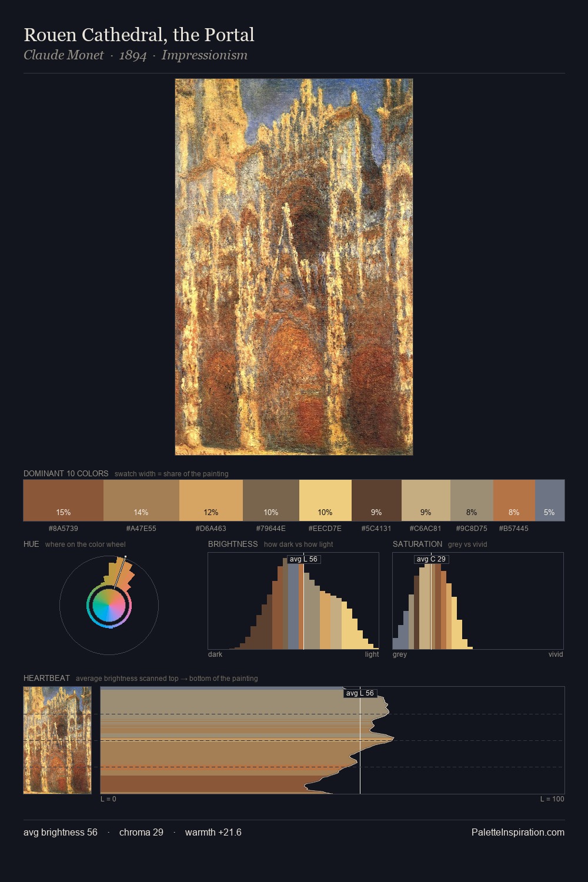The image size is (588, 882).
Task: Click the hex label #D6A463
Action: (211, 529)
